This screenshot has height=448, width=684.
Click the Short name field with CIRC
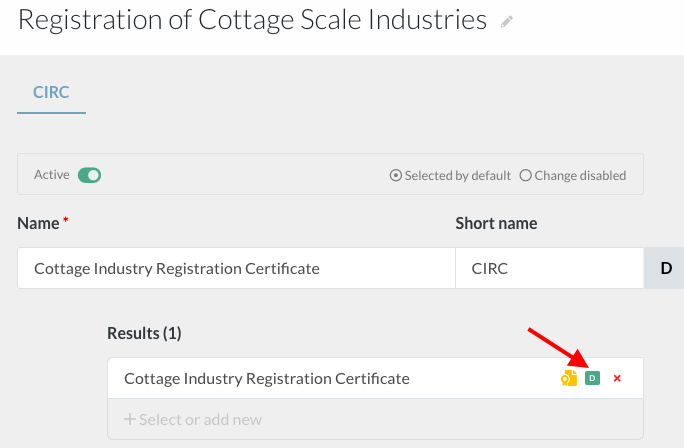coord(549,268)
